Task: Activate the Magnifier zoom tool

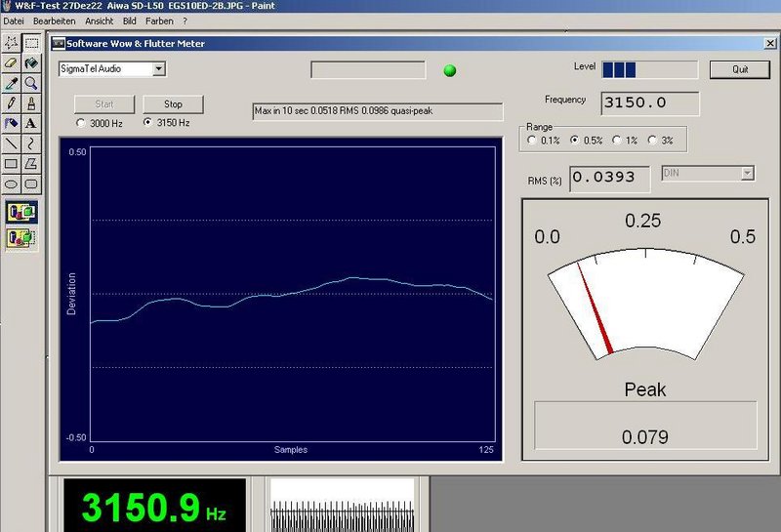Action: click(x=31, y=83)
